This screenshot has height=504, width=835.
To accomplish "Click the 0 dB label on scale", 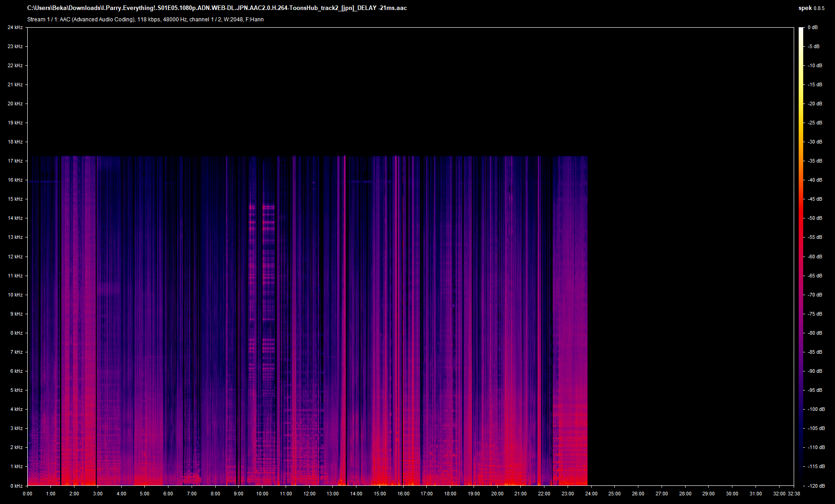I will [x=813, y=27].
